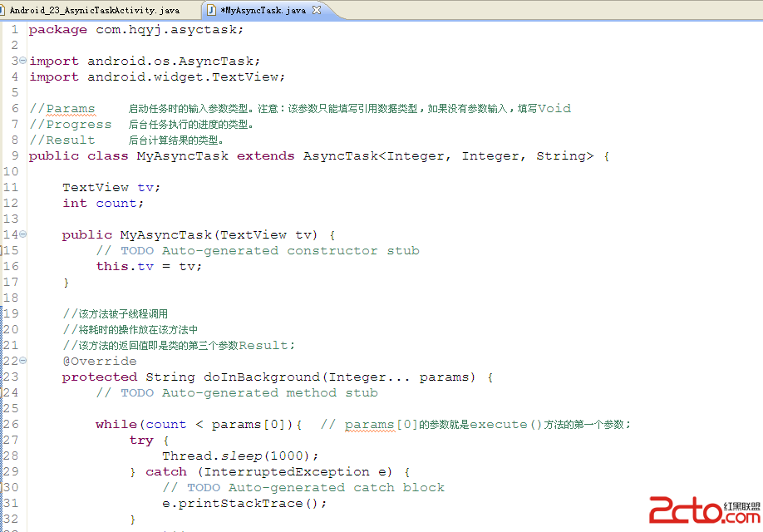This screenshot has width=763, height=532.
Task: Click 'e.printStackTrace();' statement
Action: [244, 503]
